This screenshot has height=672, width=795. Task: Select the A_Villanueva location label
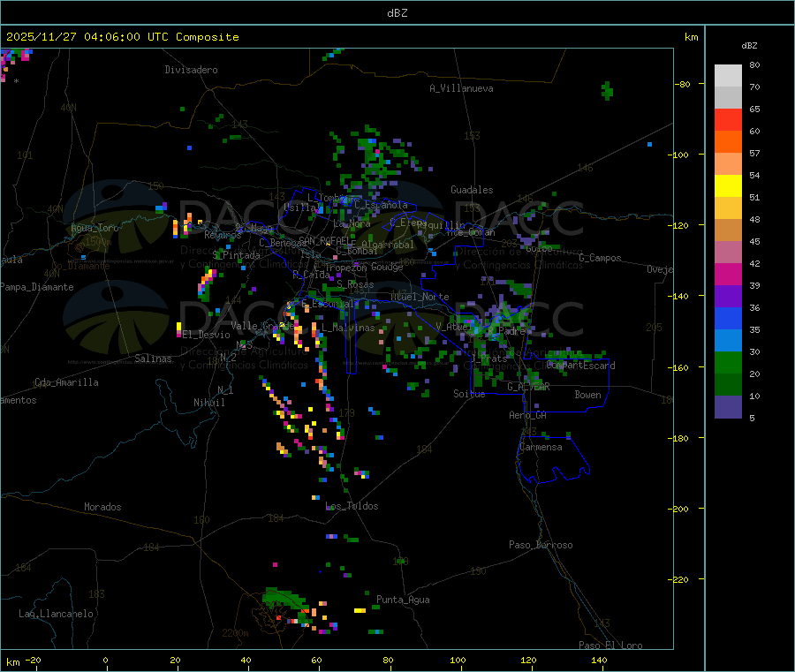point(461,88)
